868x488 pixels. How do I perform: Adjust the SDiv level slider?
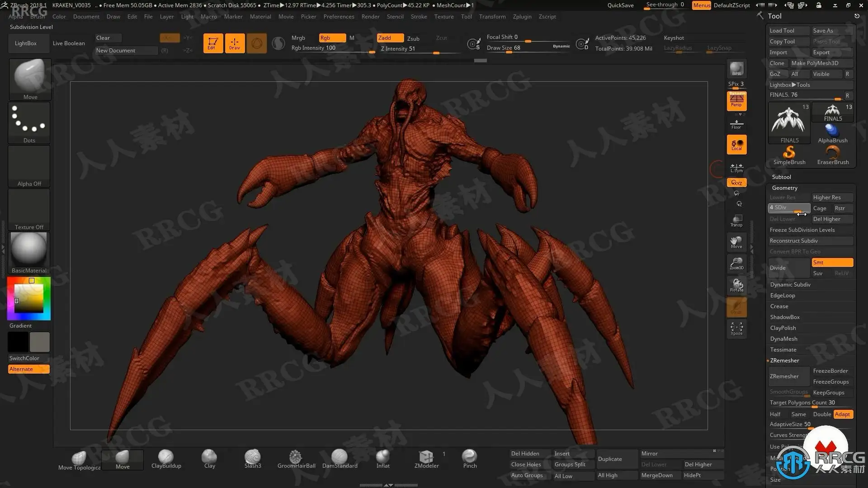coord(788,208)
